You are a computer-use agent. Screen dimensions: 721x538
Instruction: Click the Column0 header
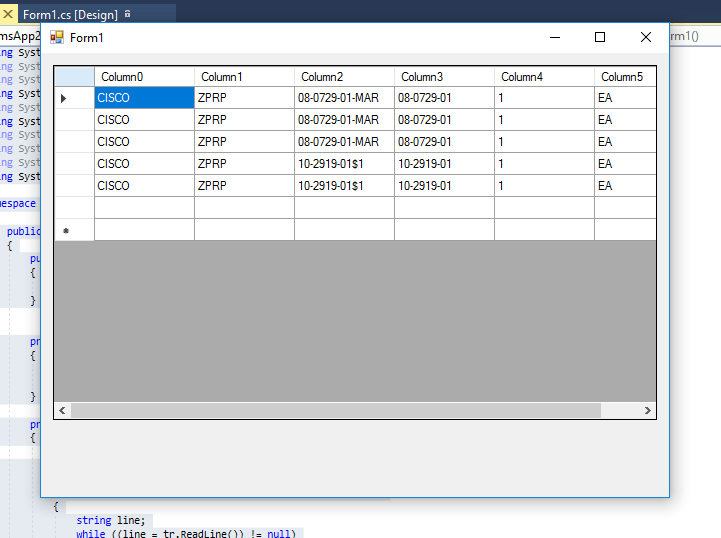coord(144,77)
